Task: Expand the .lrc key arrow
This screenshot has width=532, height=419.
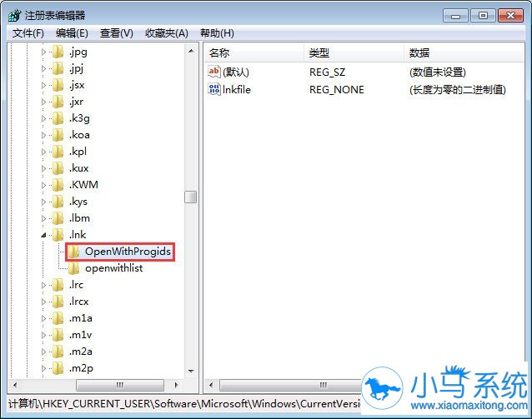Action: click(43, 285)
